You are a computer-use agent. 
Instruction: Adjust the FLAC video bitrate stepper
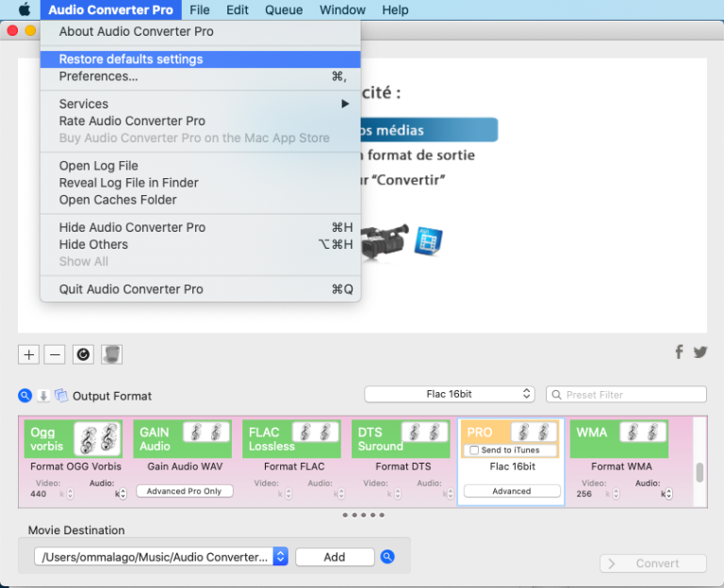tap(288, 494)
